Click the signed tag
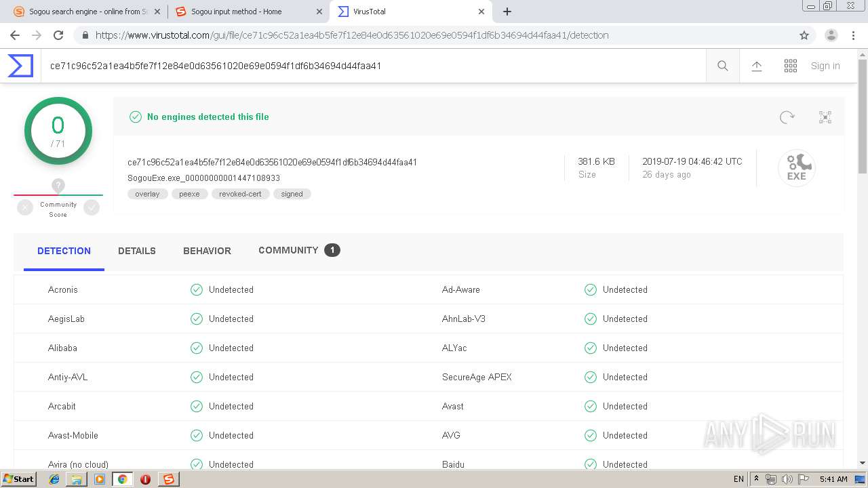This screenshot has height=488, width=868. pyautogui.click(x=292, y=194)
